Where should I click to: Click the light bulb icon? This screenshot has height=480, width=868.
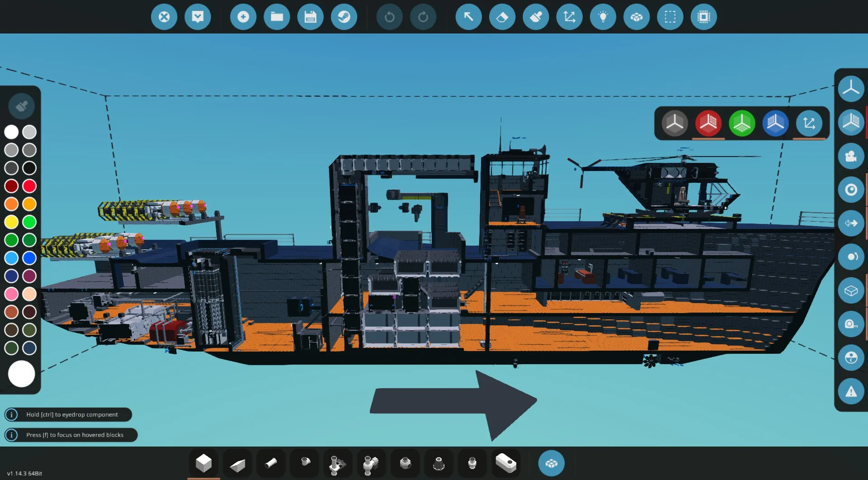(x=603, y=17)
